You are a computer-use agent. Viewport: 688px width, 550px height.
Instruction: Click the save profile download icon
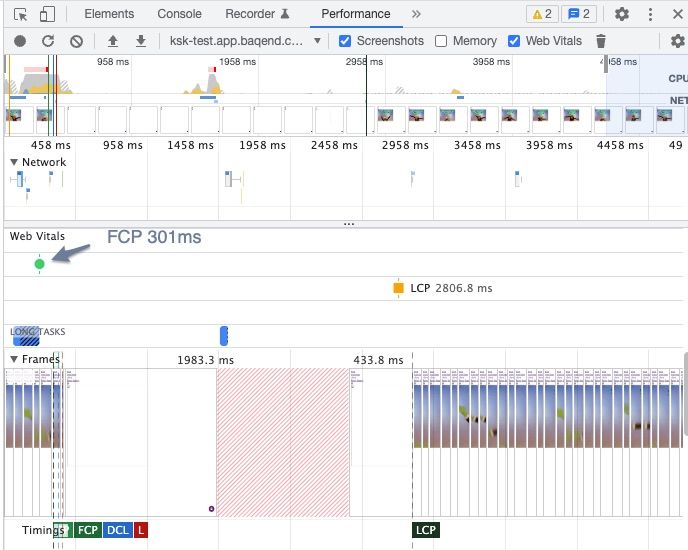click(x=141, y=41)
